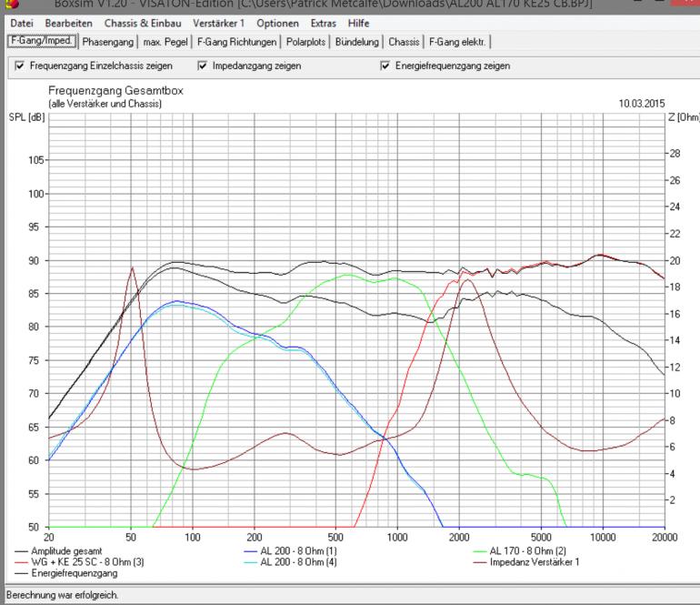Viewport: 700px width, 605px height.
Task: Open the Optionen menu
Action: click(277, 24)
